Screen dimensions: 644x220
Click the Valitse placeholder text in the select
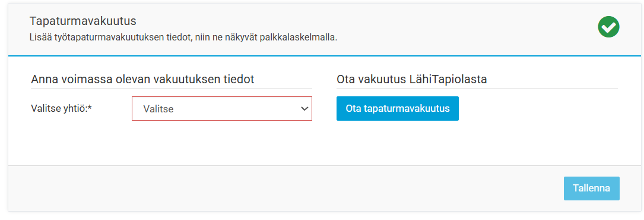tap(158, 109)
